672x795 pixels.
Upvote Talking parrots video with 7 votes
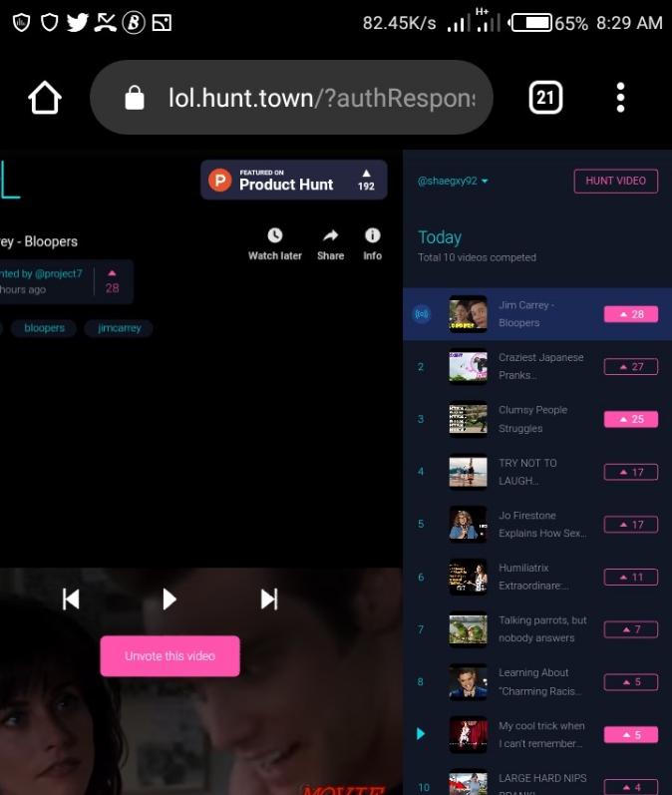(631, 629)
